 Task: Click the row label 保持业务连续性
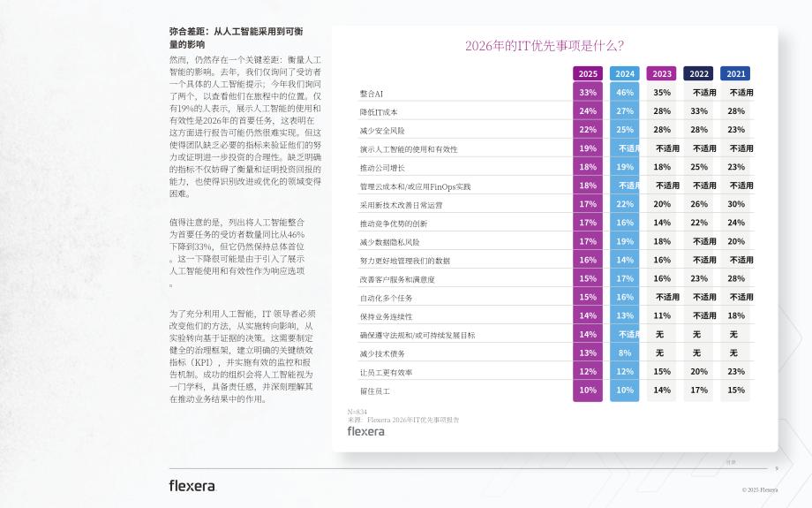tap(387, 316)
